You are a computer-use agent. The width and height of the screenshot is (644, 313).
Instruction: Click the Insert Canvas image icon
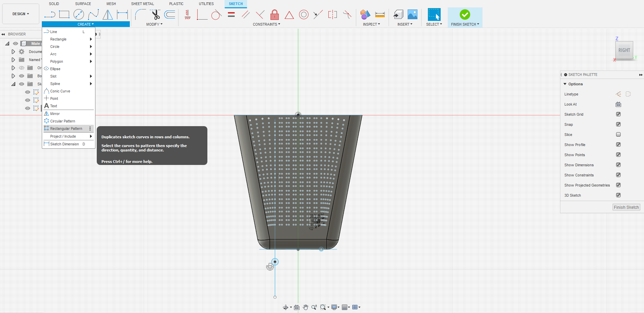pos(412,15)
